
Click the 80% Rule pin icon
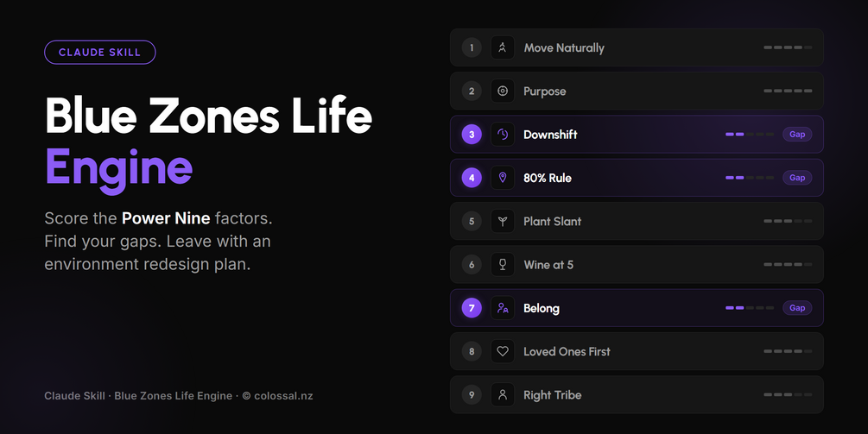(x=502, y=178)
